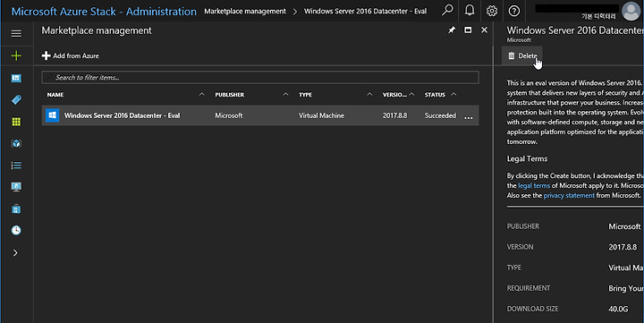Open the tag-shaped icon in sidebar
This screenshot has width=644, height=323.
click(x=16, y=100)
